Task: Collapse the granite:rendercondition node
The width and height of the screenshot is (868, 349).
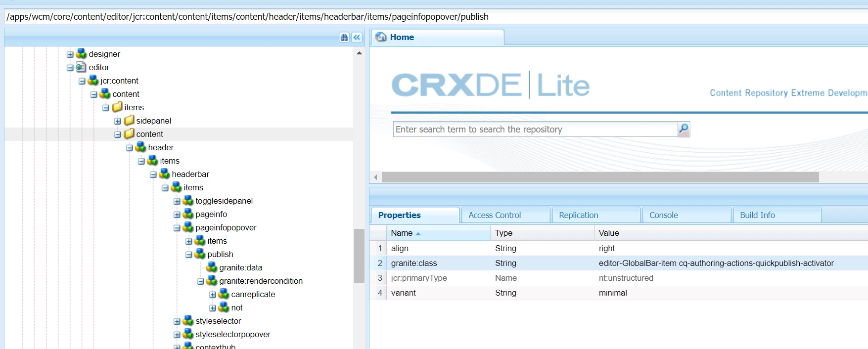Action: pyautogui.click(x=201, y=281)
